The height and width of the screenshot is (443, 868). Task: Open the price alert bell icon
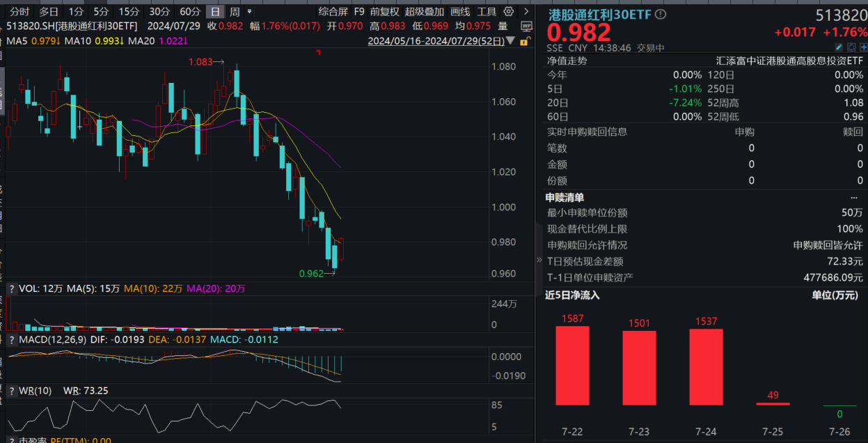pos(851,47)
